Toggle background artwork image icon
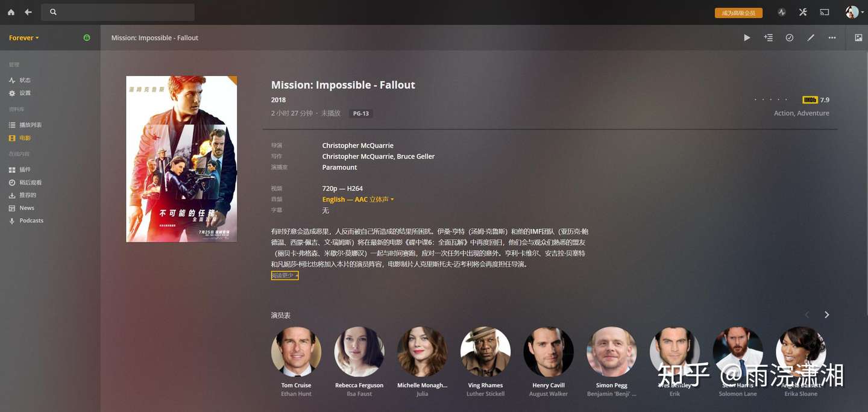Screen dimensions: 868x412 (858, 37)
